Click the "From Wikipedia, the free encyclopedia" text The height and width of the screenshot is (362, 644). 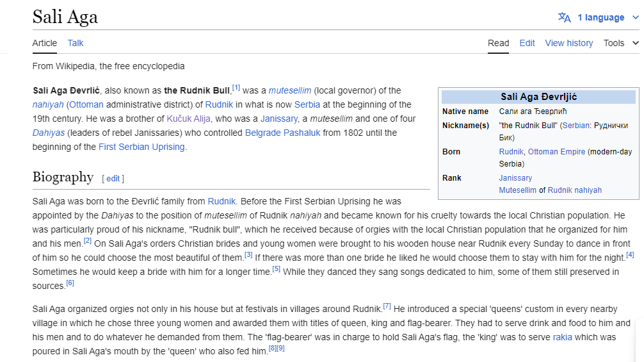[x=108, y=66]
